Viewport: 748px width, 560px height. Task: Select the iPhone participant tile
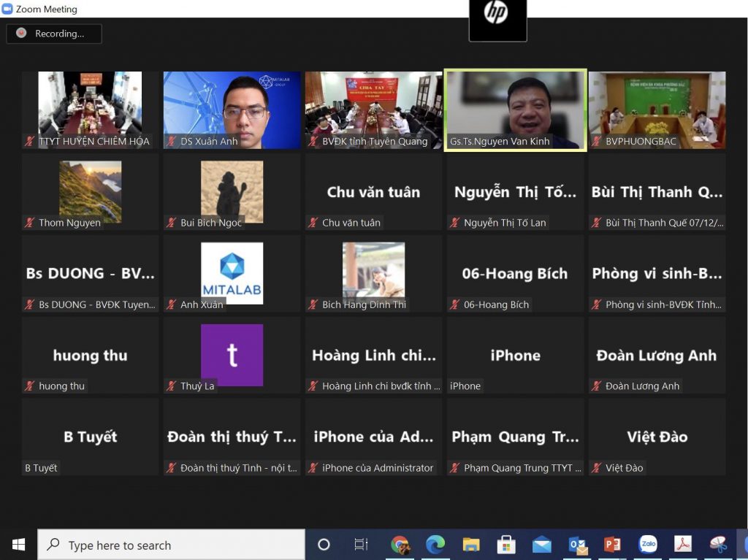(515, 355)
